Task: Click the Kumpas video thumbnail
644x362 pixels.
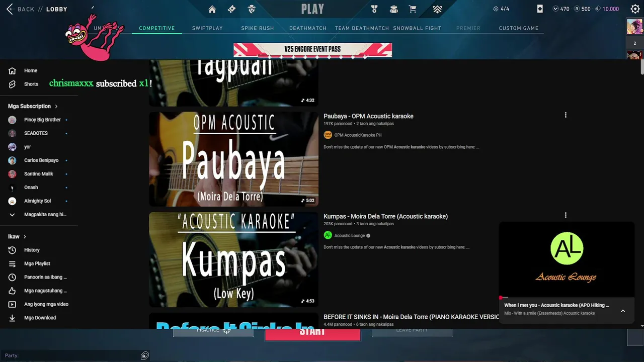Action: 233,259
